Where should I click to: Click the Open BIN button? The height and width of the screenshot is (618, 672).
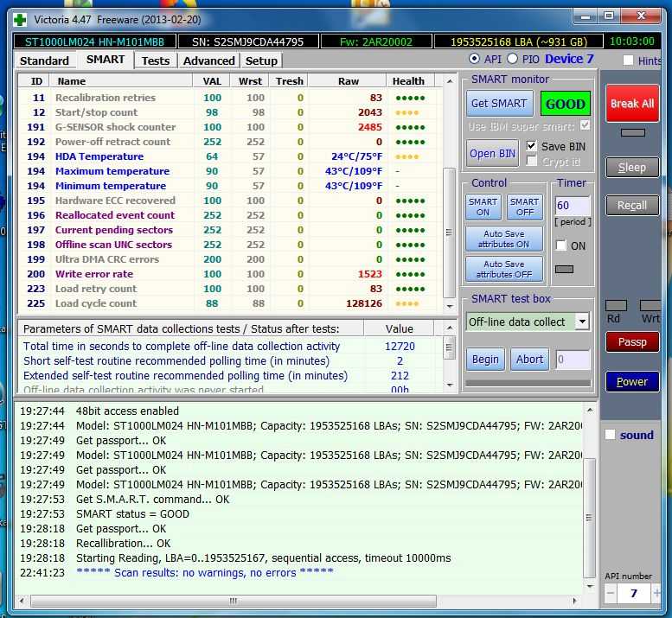[x=493, y=153]
